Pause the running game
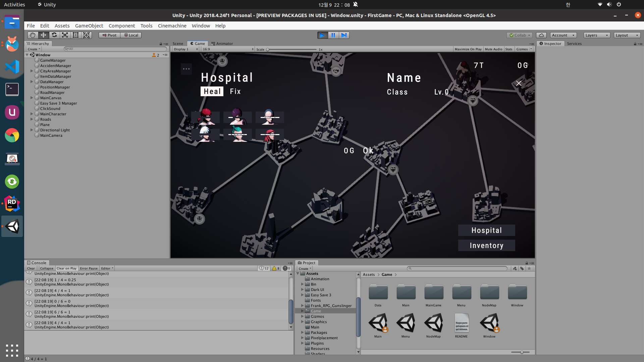Viewport: 644px width, 362px height. [x=333, y=35]
